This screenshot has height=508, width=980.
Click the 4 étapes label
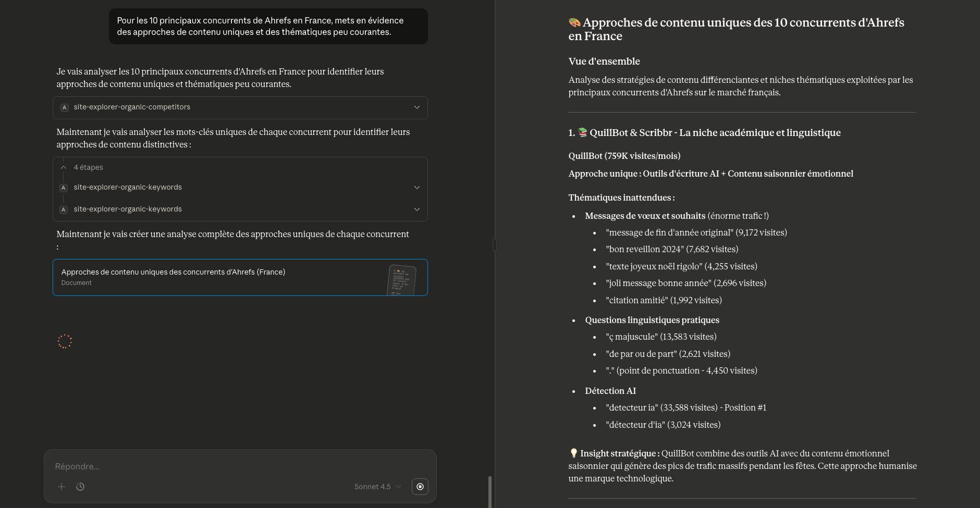point(89,167)
